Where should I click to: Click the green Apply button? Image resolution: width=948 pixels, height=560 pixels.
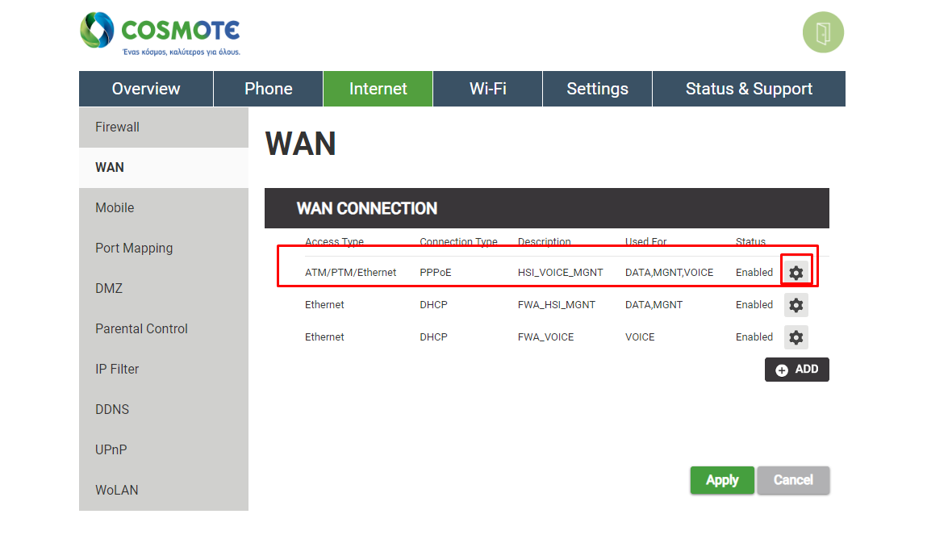click(x=722, y=480)
